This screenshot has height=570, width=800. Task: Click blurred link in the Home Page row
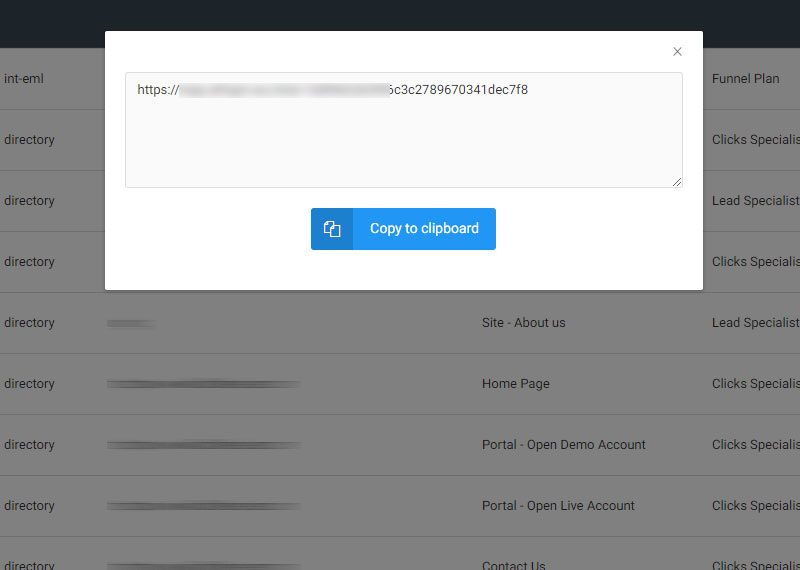(x=203, y=384)
